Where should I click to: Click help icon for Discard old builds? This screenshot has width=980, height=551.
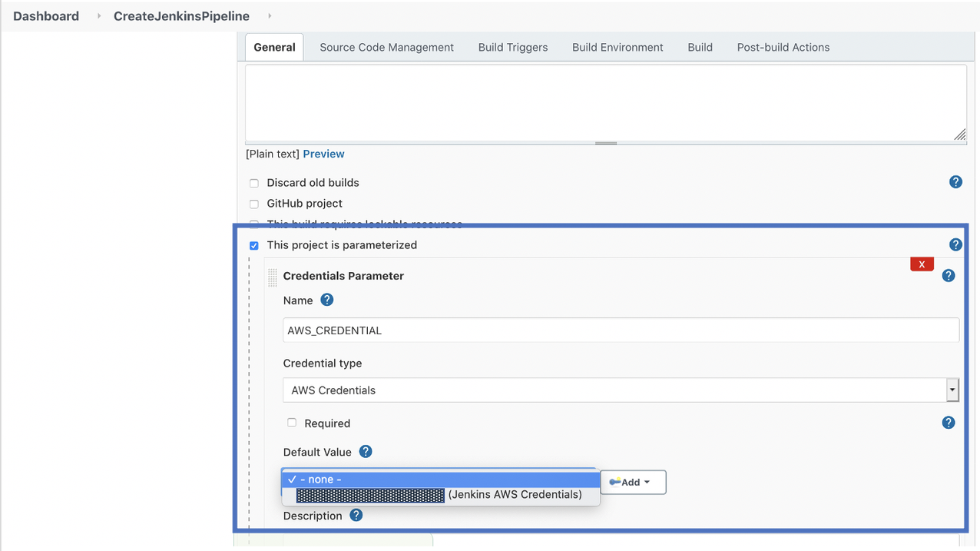tap(955, 182)
